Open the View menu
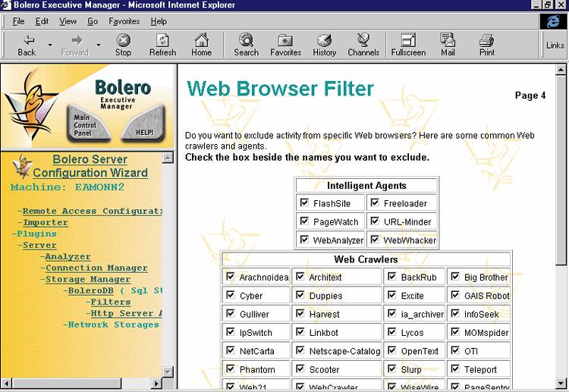 (68, 21)
